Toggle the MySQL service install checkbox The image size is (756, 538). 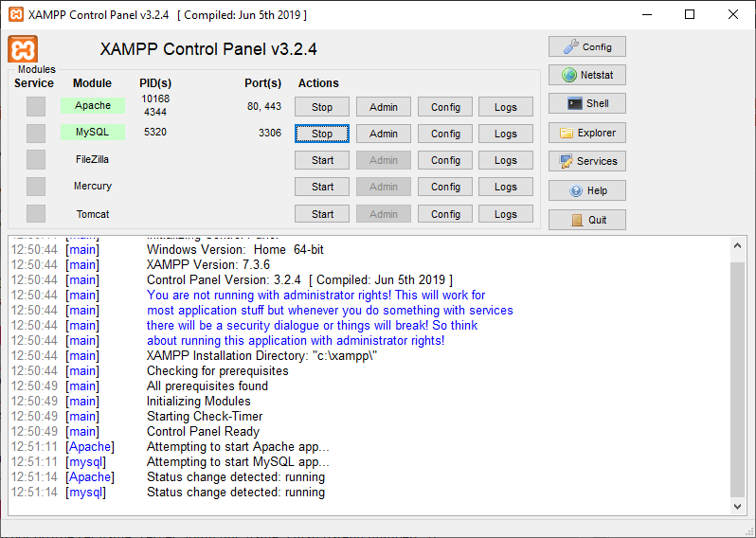pyautogui.click(x=36, y=133)
